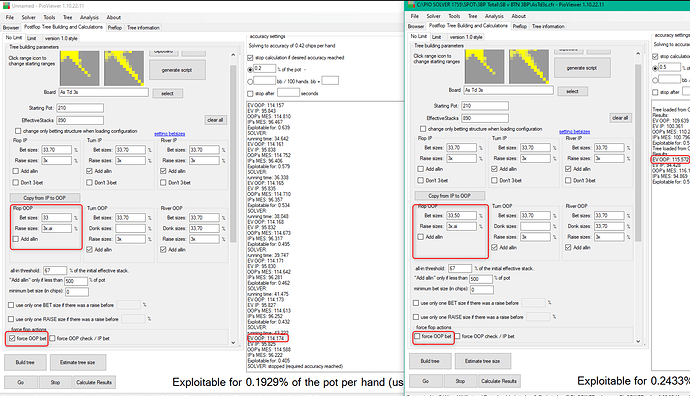
Task: Click scroll-down arrow of tree parameters, Unnamed window
Action: 233,342
